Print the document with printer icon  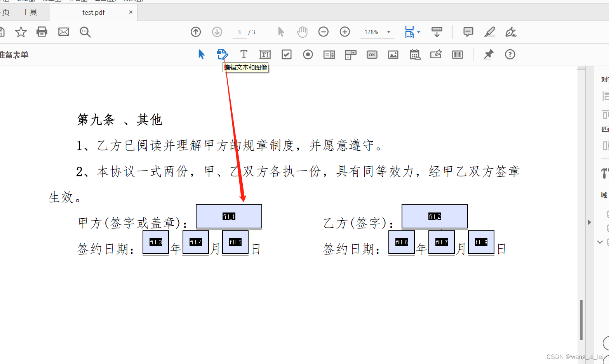[42, 32]
